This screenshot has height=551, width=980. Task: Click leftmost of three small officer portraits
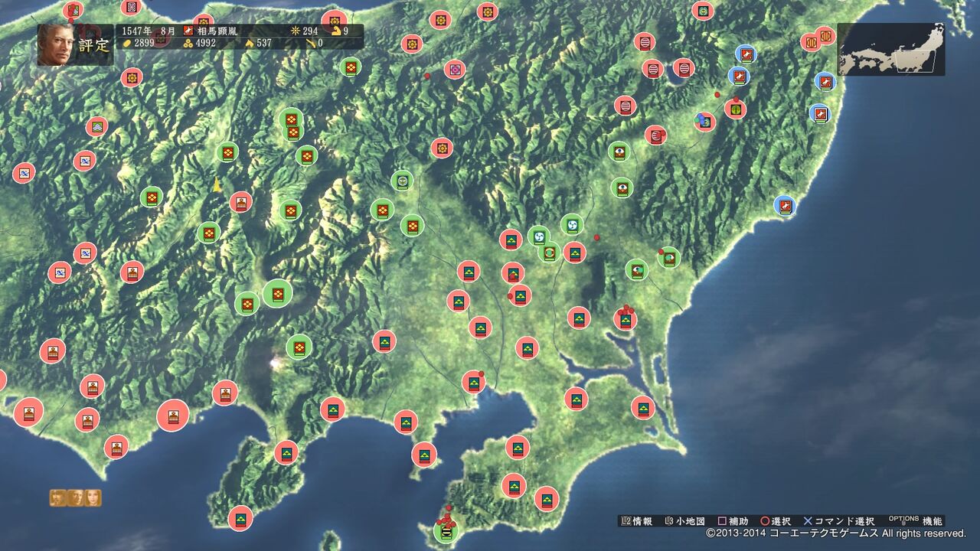pyautogui.click(x=58, y=497)
